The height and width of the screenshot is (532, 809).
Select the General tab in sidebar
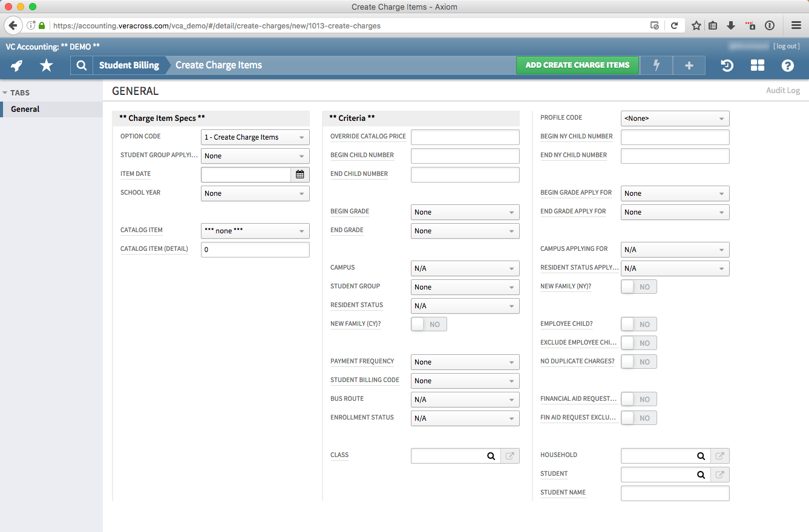click(25, 109)
